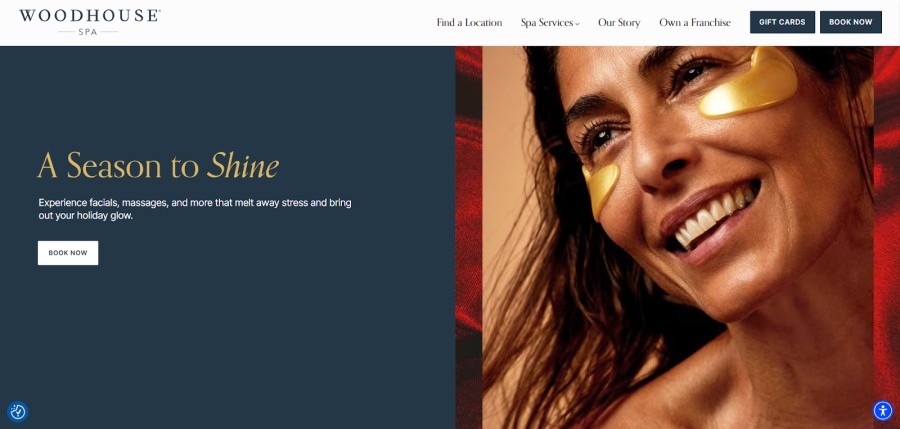Click the italic word Shine

[243, 165]
